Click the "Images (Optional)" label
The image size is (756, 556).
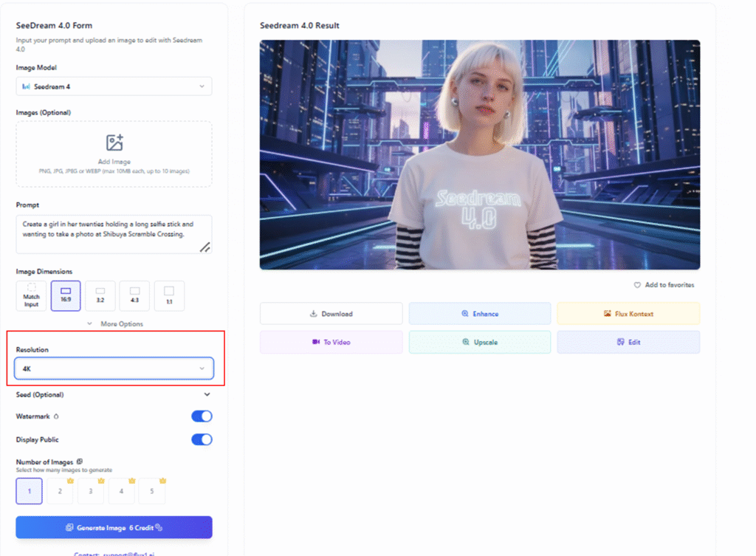point(44,112)
